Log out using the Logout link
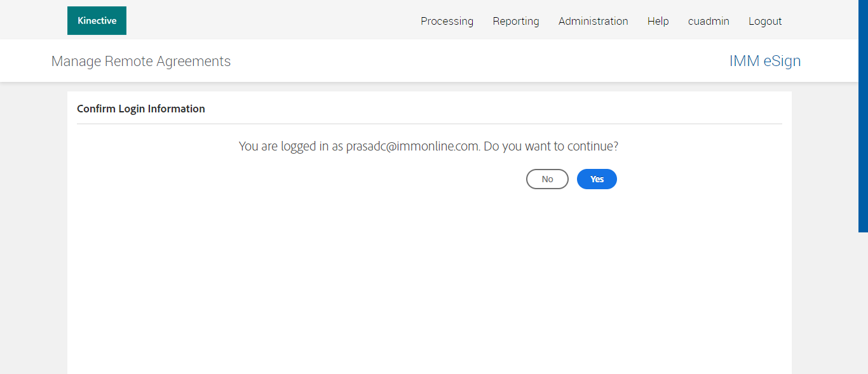The width and height of the screenshot is (868, 374). [x=764, y=21]
